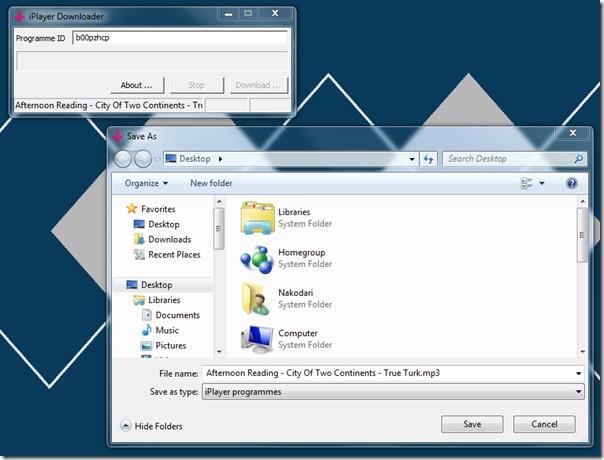Click the Back navigation arrow
Image resolution: width=604 pixels, height=460 pixels.
124,159
